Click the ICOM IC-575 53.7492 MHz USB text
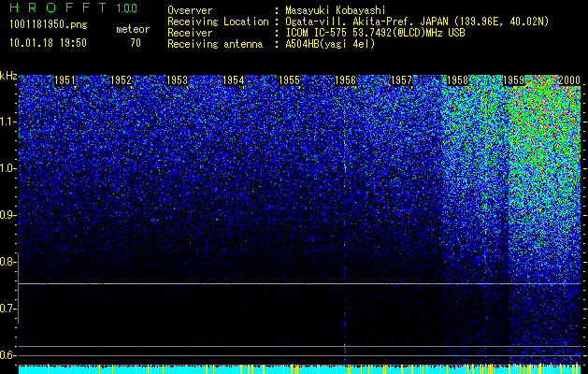Viewport: 588px width, 374px height. click(375, 33)
